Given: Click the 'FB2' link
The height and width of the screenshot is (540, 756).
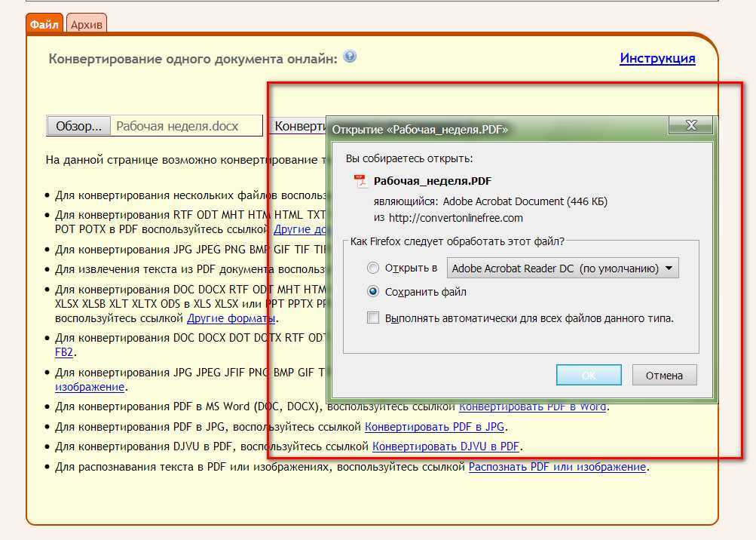Looking at the screenshot, I should [x=65, y=352].
